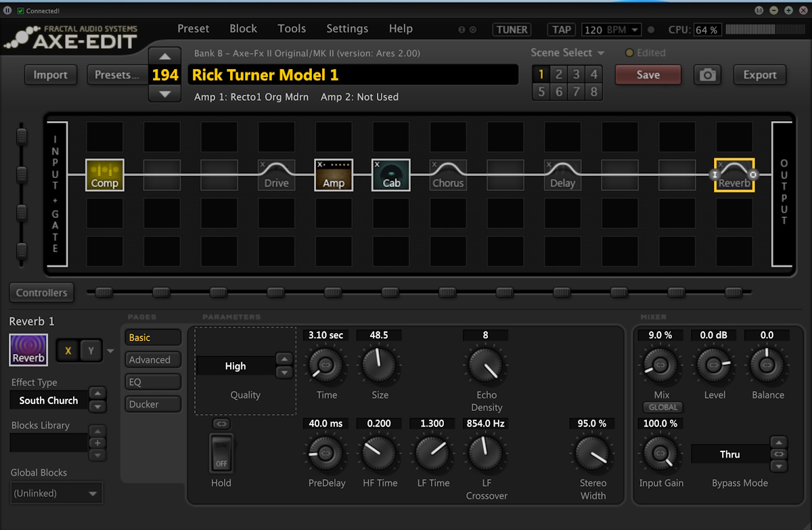Screen dimensions: 812x530
Task: Click the LF Time knob
Action: click(x=432, y=453)
